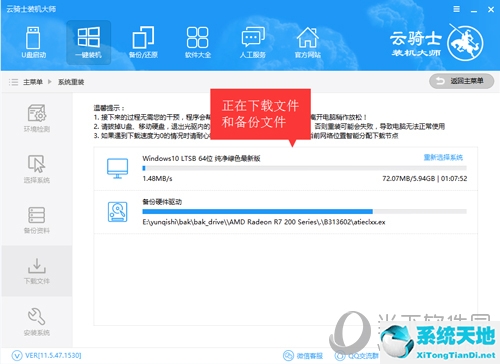The width and height of the screenshot is (500, 364).
Task: Click the 1.48MB/s download speed text
Action: click(x=157, y=179)
